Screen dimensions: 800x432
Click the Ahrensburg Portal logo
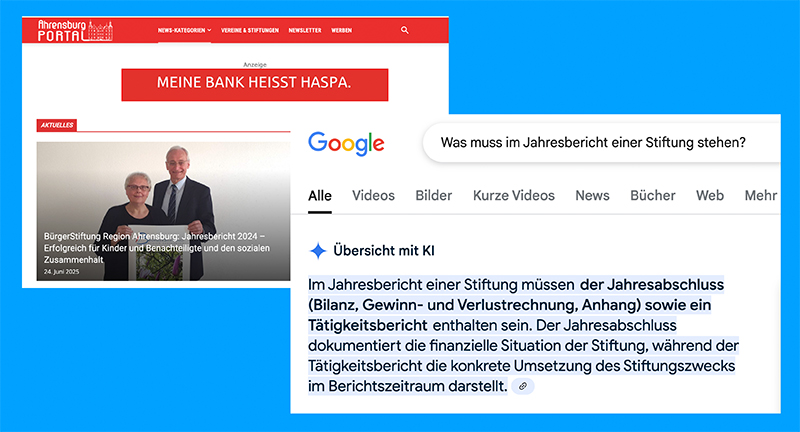pos(75,31)
